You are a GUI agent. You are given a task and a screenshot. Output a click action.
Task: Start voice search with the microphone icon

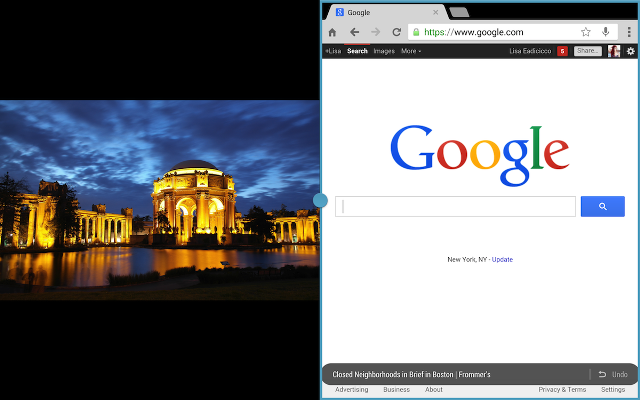coord(606,32)
